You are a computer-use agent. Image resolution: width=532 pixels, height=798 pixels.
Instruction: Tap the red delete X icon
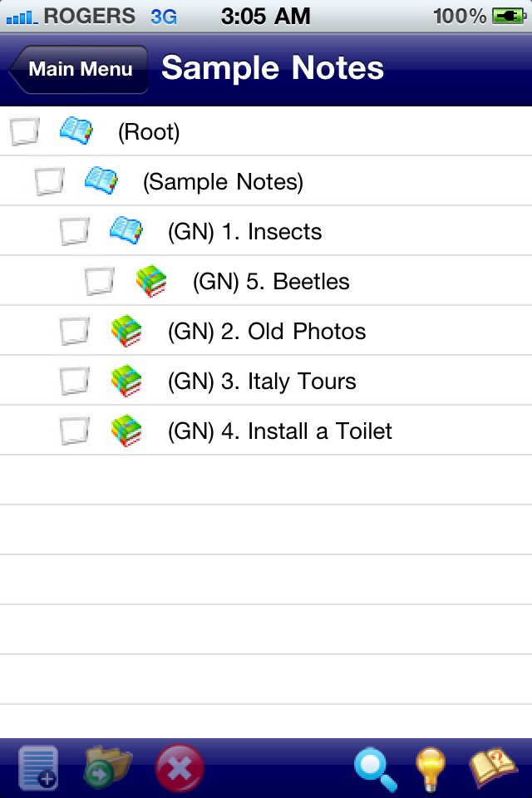pos(180,768)
